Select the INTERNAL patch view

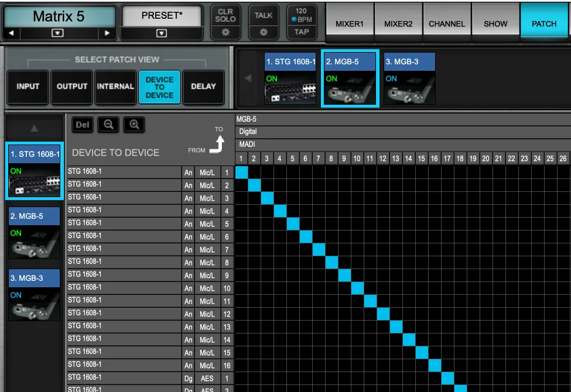pos(115,87)
